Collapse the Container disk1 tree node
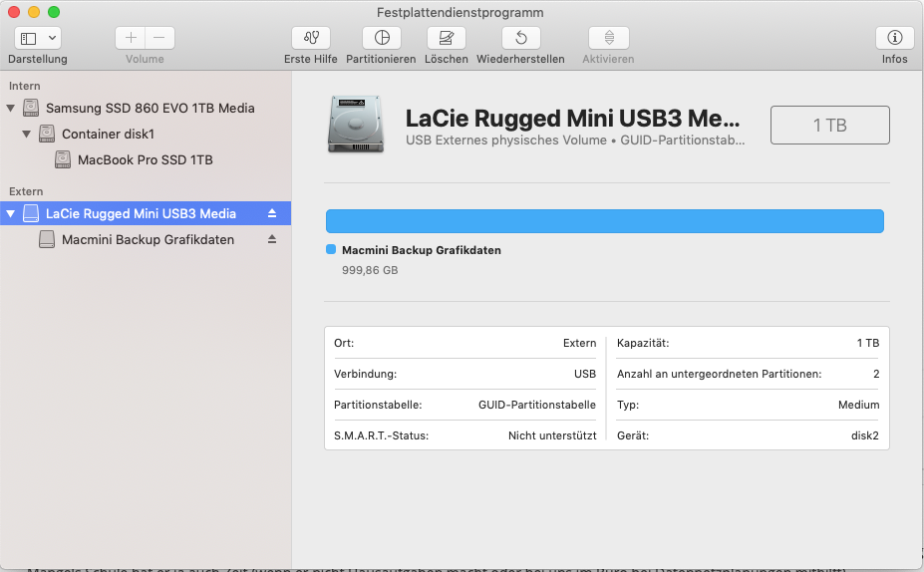 click(x=27, y=135)
